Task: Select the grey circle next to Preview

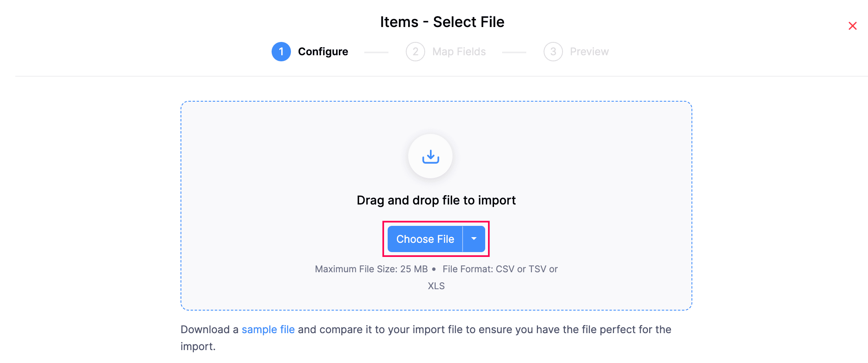Action: point(553,52)
